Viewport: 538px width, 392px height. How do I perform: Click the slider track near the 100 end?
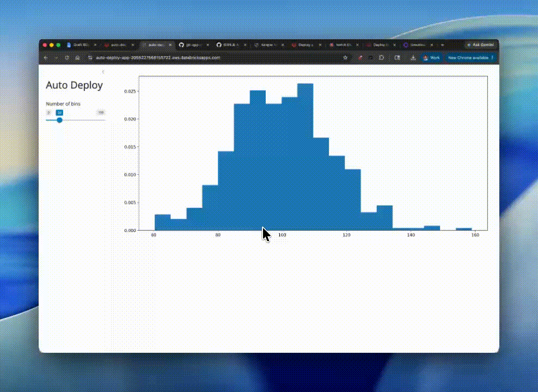pos(102,120)
